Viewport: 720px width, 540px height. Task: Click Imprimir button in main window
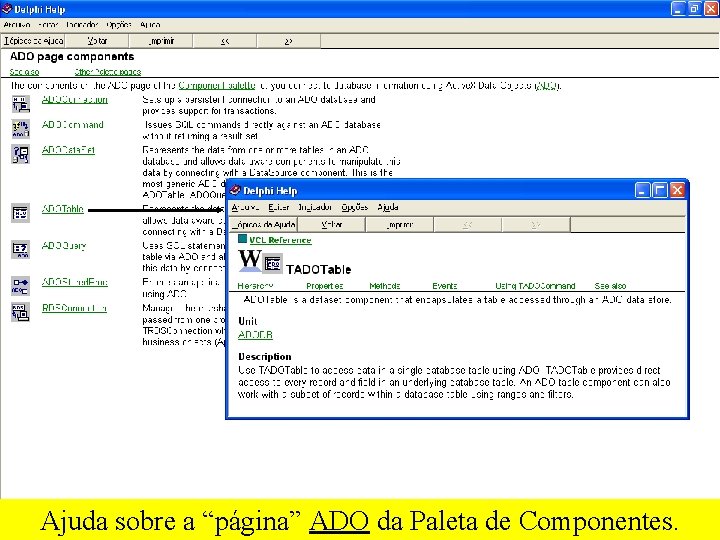point(161,41)
